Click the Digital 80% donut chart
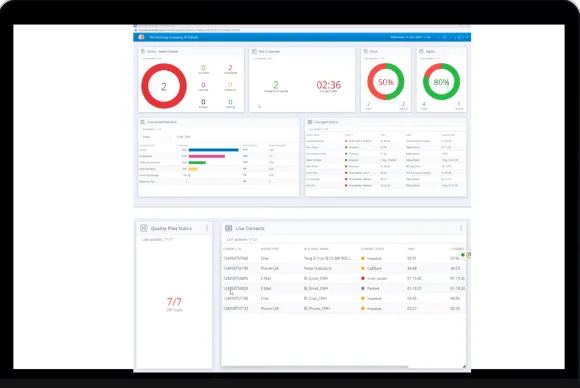Image resolution: width=580 pixels, height=388 pixels. click(x=441, y=82)
